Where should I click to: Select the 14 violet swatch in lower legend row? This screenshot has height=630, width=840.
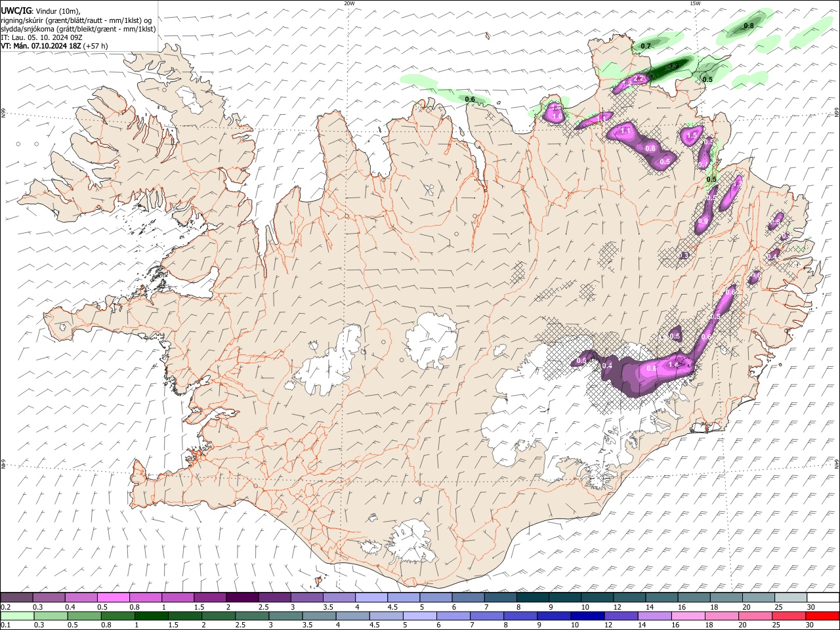click(654, 616)
